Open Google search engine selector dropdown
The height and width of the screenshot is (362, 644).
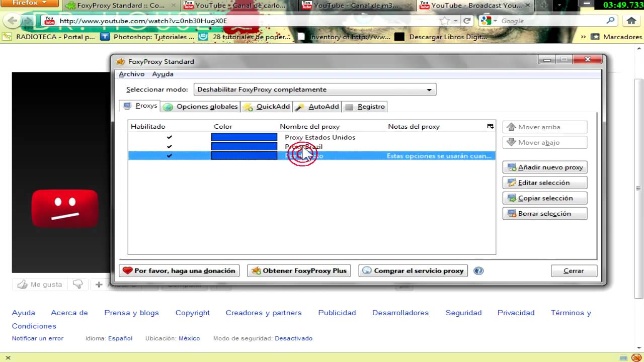(x=489, y=21)
